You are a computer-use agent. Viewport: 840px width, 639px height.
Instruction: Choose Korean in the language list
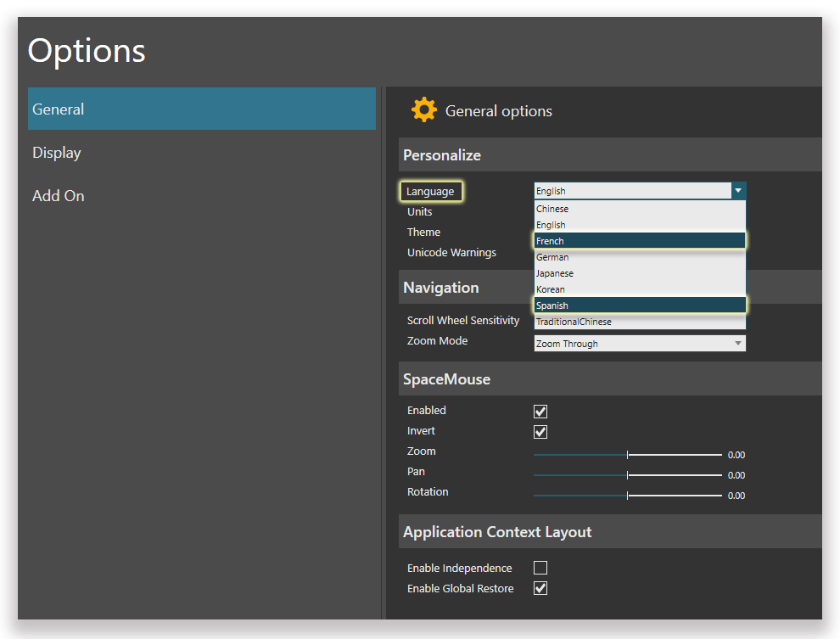[640, 289]
